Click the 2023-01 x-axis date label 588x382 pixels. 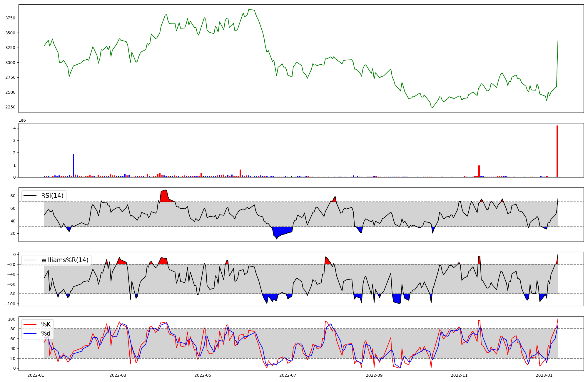(544, 375)
